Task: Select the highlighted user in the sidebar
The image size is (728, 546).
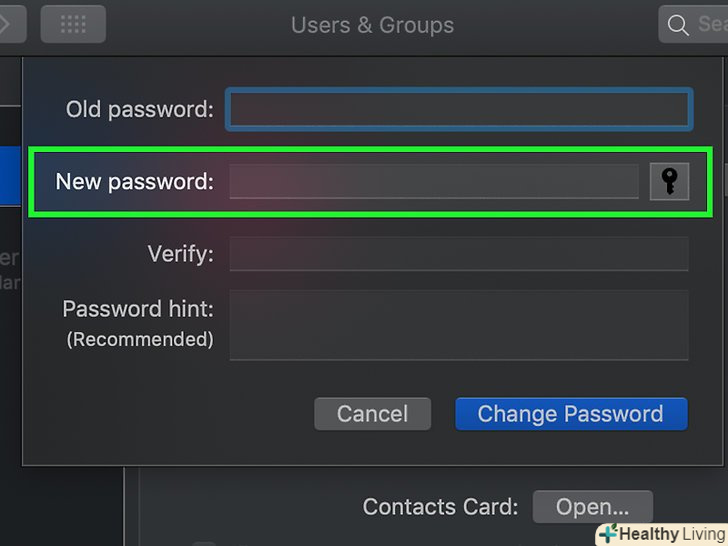Action: pyautogui.click(x=10, y=175)
